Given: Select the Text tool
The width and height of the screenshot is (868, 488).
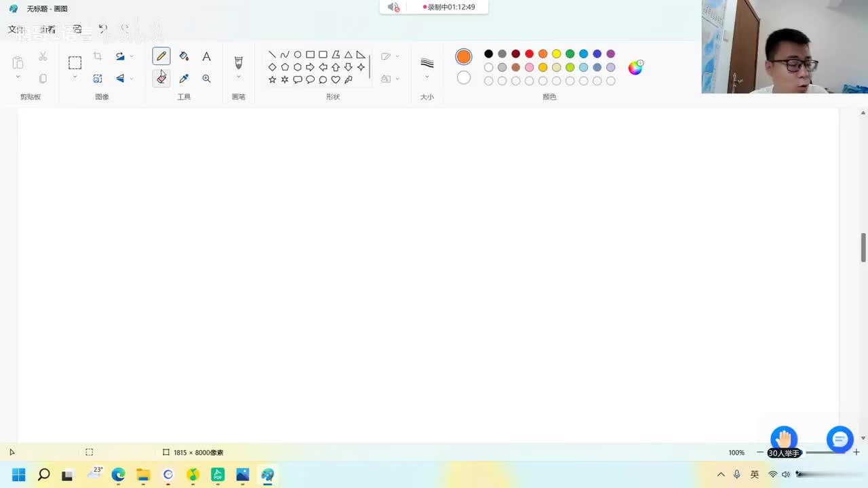Looking at the screenshot, I should click(x=206, y=56).
